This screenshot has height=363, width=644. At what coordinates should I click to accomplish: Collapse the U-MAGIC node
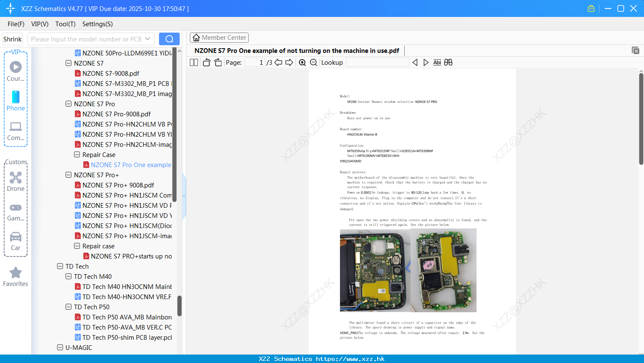pos(60,347)
